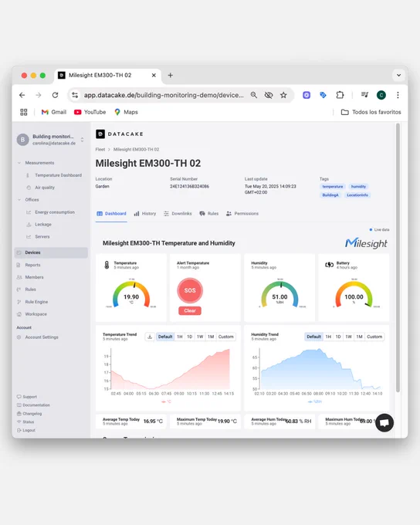Open the chat support bubble
The width and height of the screenshot is (420, 525).
(384, 422)
